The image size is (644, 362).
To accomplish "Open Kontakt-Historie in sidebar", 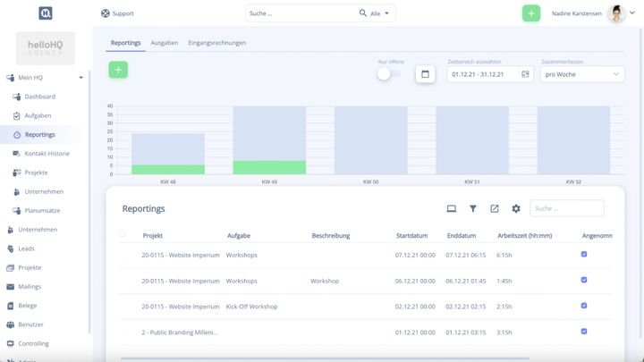I will (x=47, y=154).
